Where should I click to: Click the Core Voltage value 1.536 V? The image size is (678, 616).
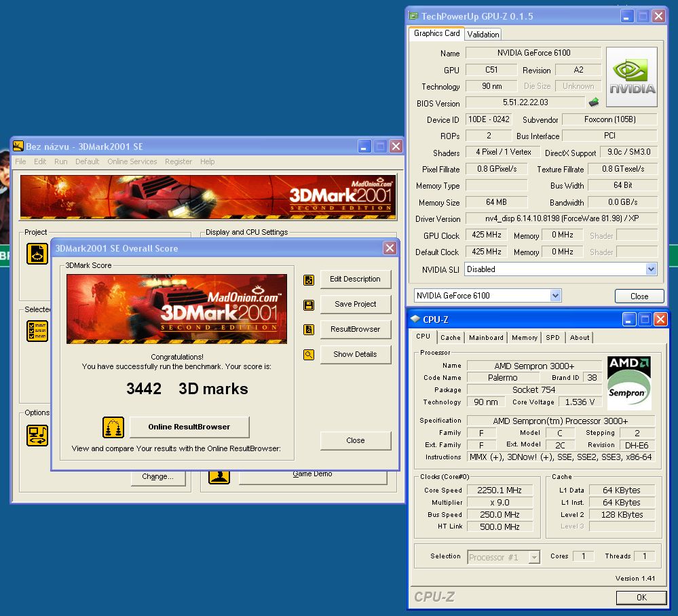[580, 402]
